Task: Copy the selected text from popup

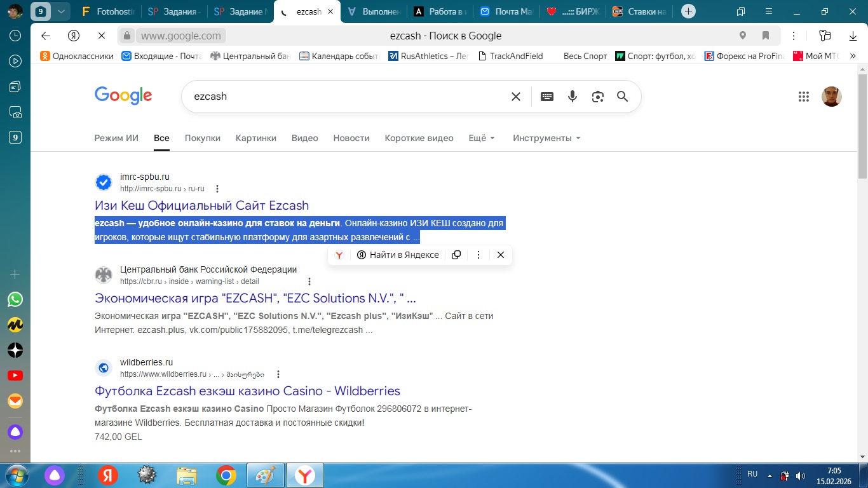Action: pos(456,255)
